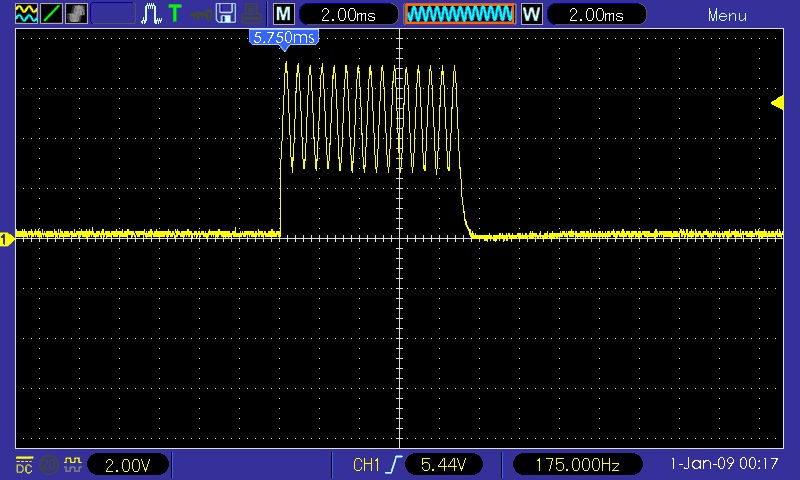Click the floppy disk save icon
The height and width of the screenshot is (480, 800).
point(226,14)
